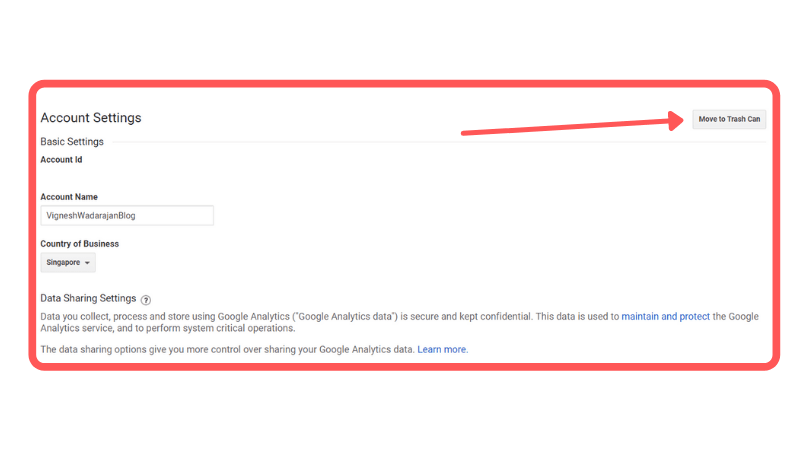Open the Singapore country dropdown

68,263
